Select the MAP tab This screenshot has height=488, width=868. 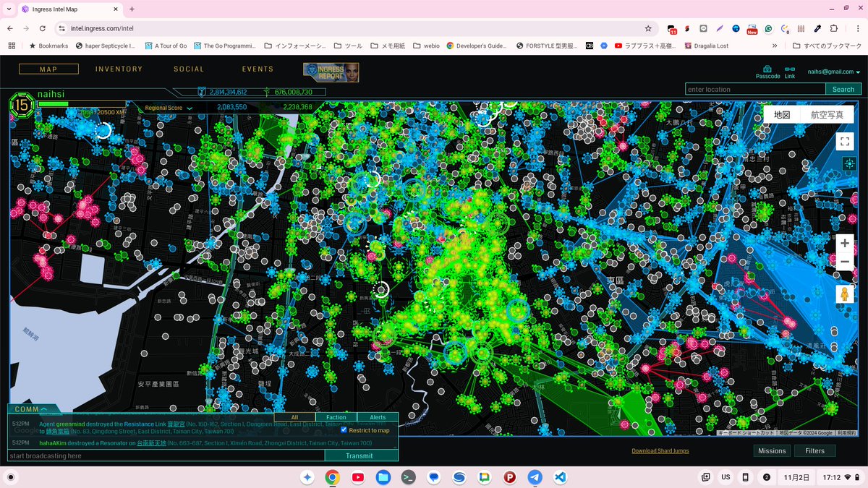[x=48, y=69]
